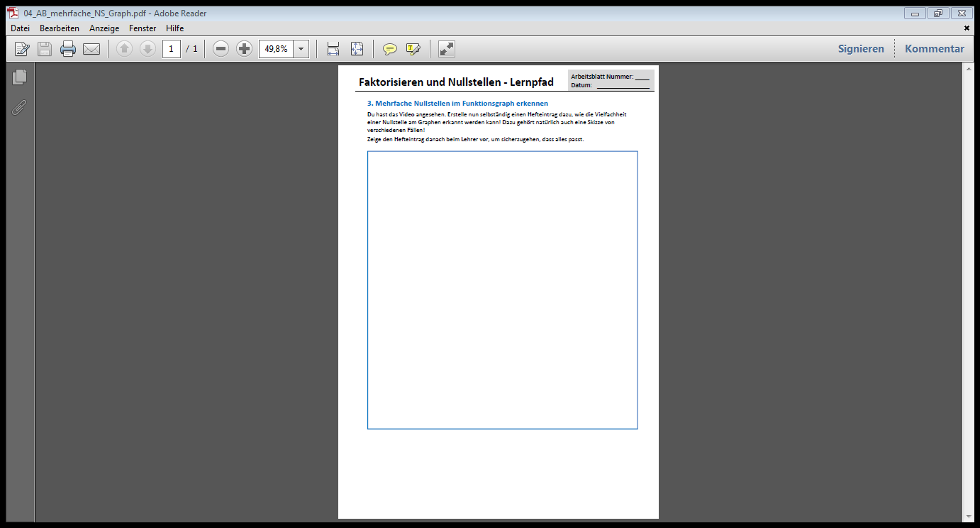This screenshot has width=980, height=528.
Task: Open page thumbnails side panel
Action: pos(20,77)
